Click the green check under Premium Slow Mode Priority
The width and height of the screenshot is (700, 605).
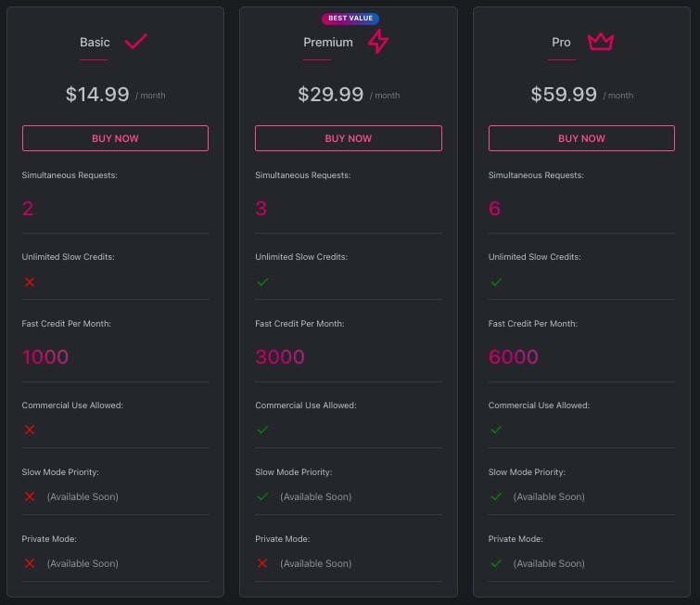tap(263, 496)
